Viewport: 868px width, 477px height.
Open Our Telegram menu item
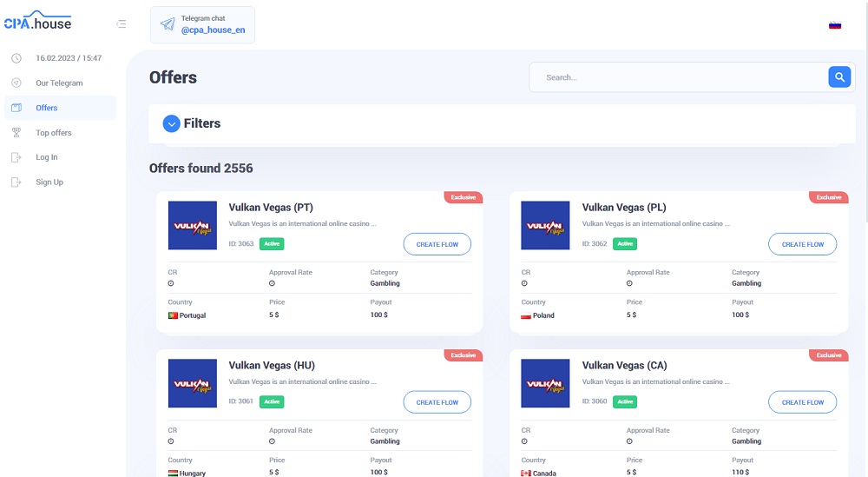click(59, 83)
